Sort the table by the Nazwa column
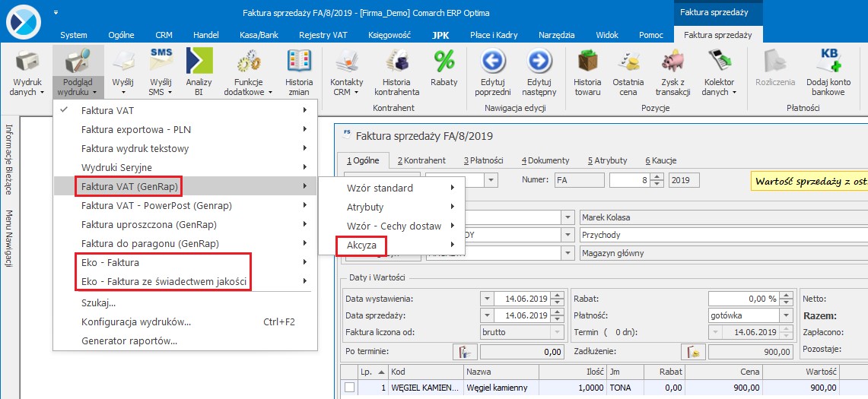868x399 pixels. (x=501, y=372)
